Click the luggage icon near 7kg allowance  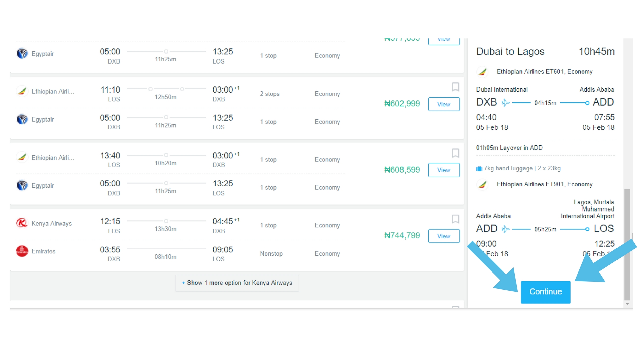pos(479,169)
